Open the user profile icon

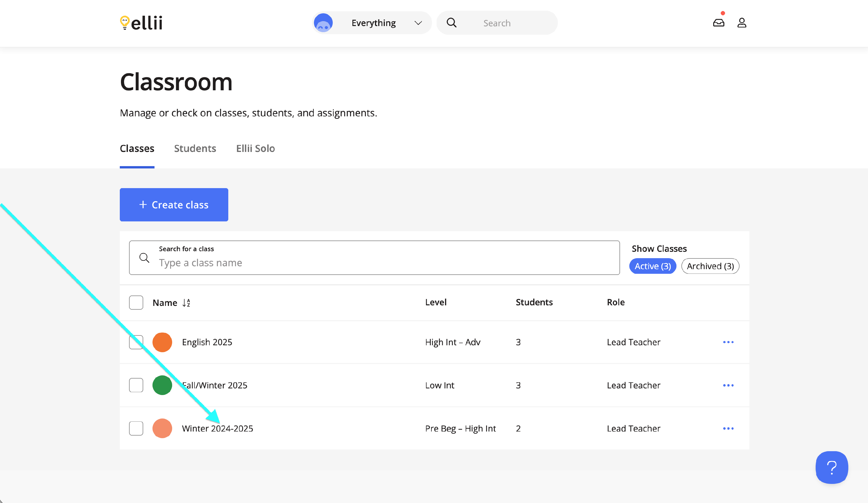(742, 23)
